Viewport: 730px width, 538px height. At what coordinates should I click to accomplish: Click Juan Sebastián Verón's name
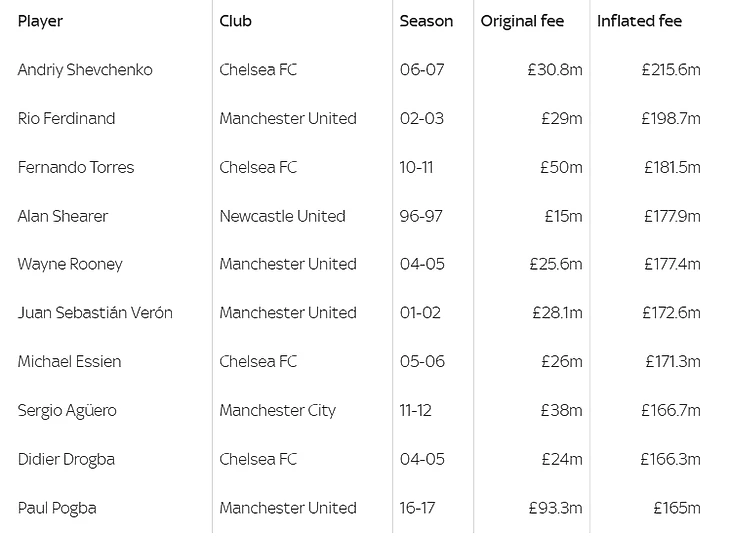tap(95, 313)
